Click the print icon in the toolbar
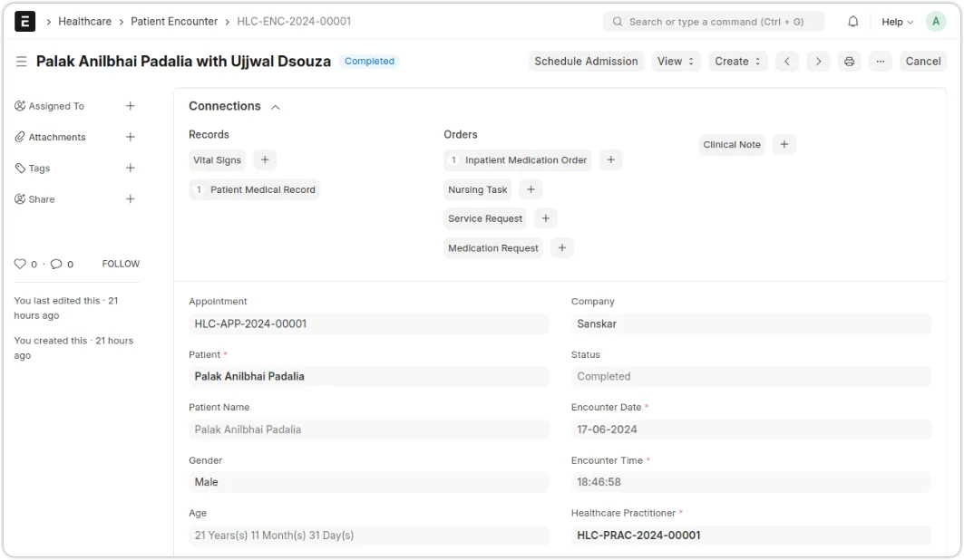The height and width of the screenshot is (560, 964). point(849,61)
